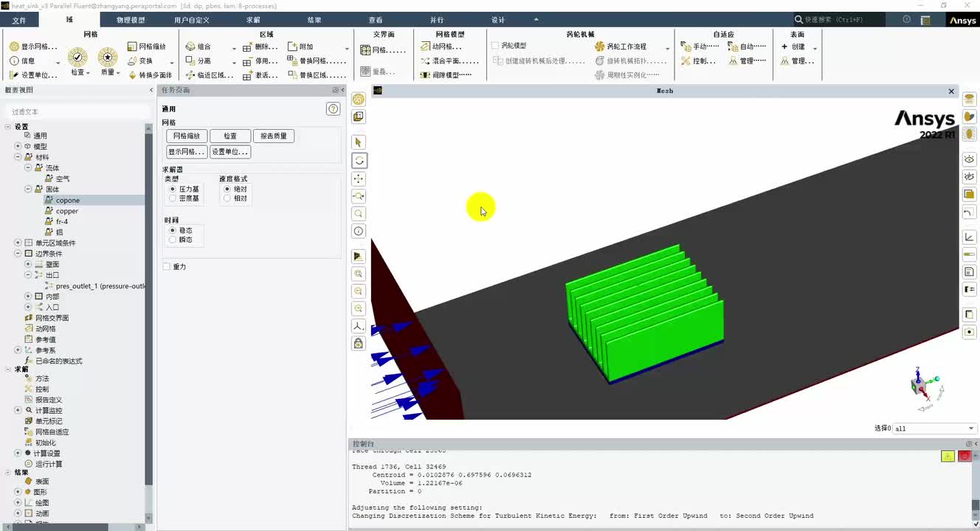Open Display Mesh (显示网格) in the ribbon
The height and width of the screenshot is (531, 980).
[33, 46]
